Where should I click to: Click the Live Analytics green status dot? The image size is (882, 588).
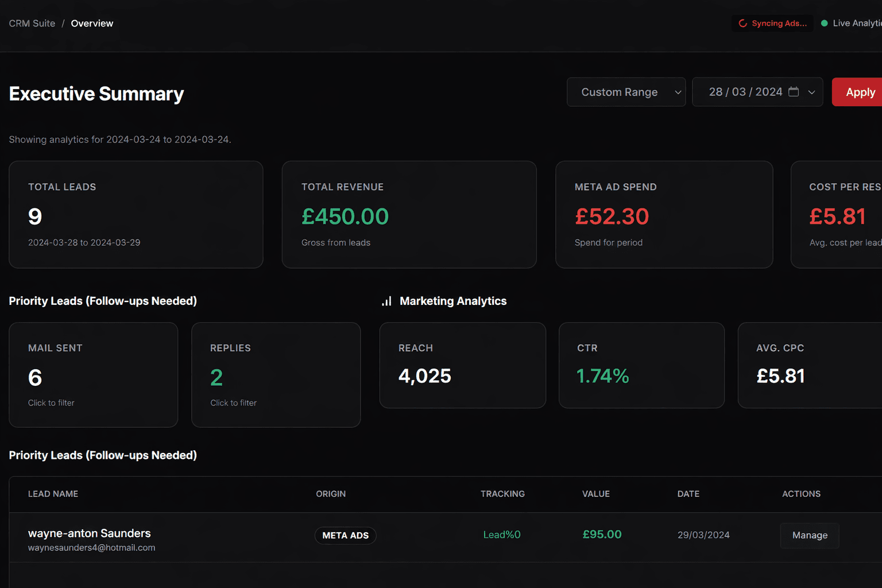(824, 23)
